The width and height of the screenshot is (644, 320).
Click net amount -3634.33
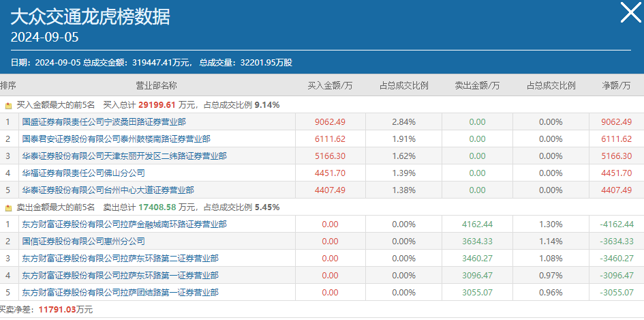point(617,242)
